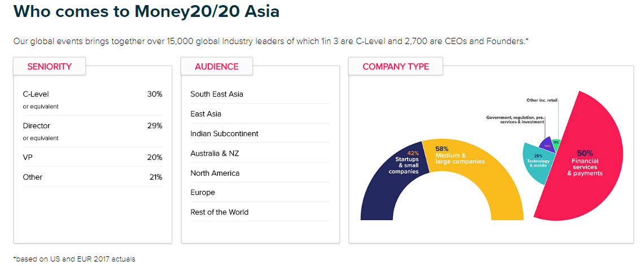Image resolution: width=644 pixels, height=266 pixels.
Task: Click the green 11% other retail slice
Action: [556, 143]
